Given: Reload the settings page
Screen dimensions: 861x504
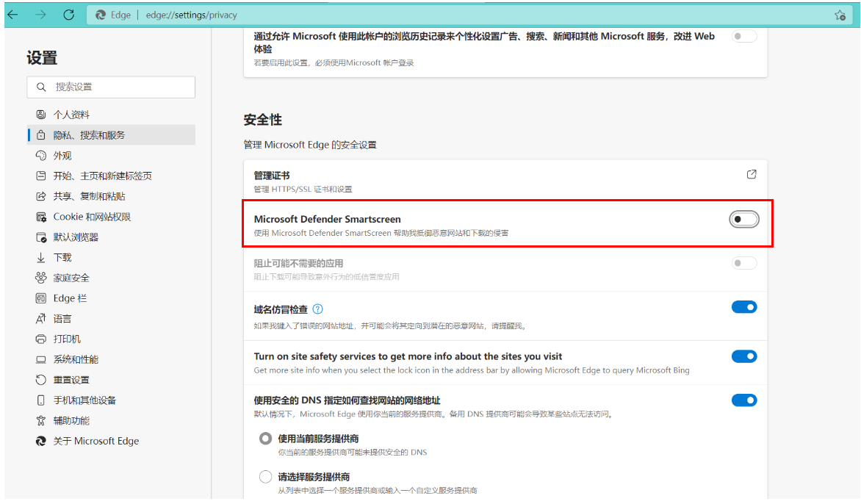Looking at the screenshot, I should (68, 15).
